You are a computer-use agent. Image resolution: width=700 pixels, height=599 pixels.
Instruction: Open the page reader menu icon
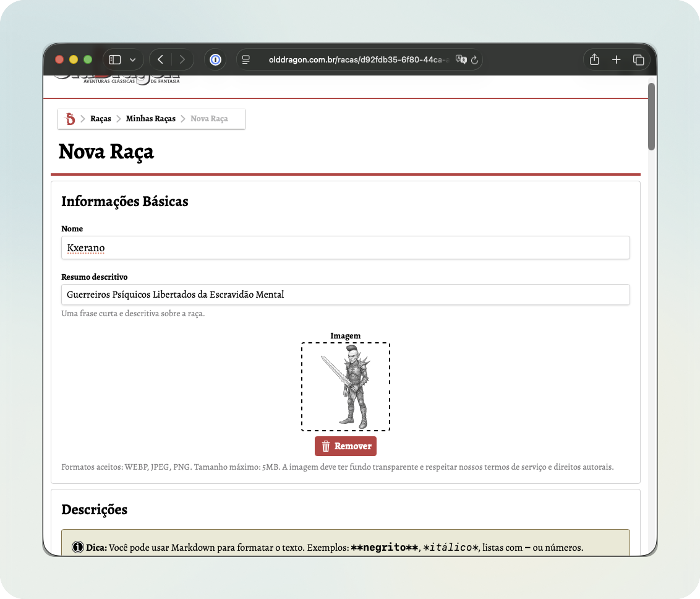pyautogui.click(x=246, y=59)
